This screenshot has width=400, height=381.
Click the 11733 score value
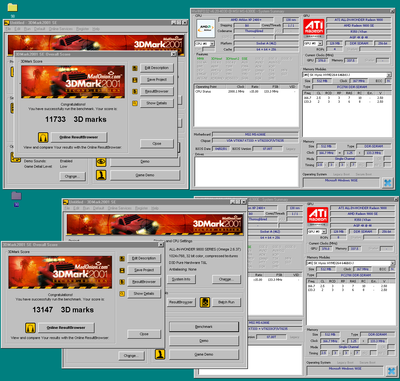coord(55,119)
